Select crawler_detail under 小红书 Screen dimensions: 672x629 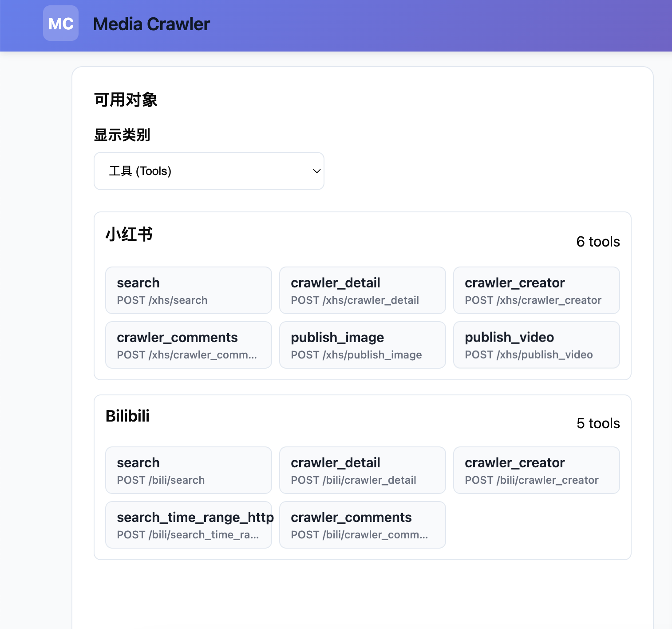pos(362,291)
